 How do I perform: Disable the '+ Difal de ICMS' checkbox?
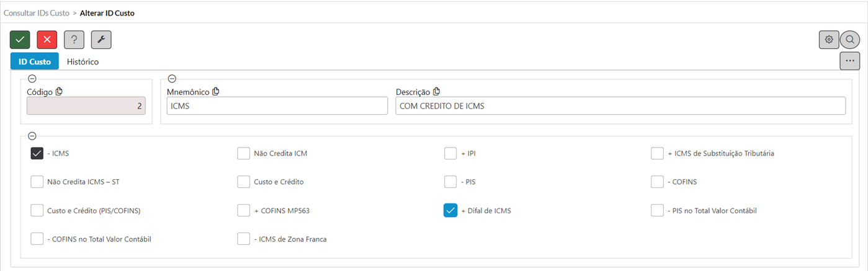point(450,210)
